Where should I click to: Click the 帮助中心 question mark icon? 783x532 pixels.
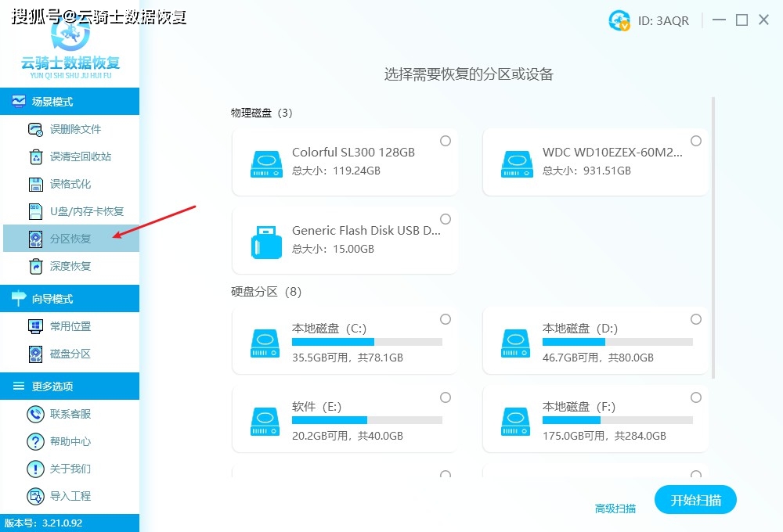tap(36, 442)
